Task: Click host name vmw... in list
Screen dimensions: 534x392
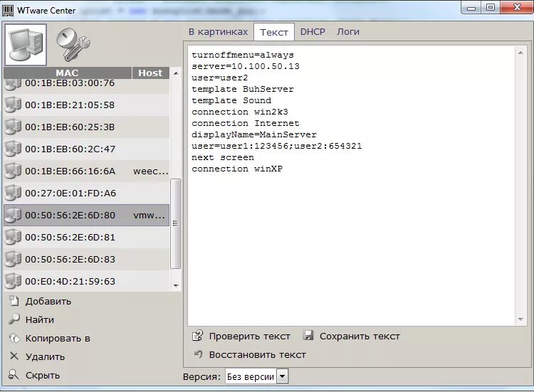Action: pyautogui.click(x=150, y=216)
